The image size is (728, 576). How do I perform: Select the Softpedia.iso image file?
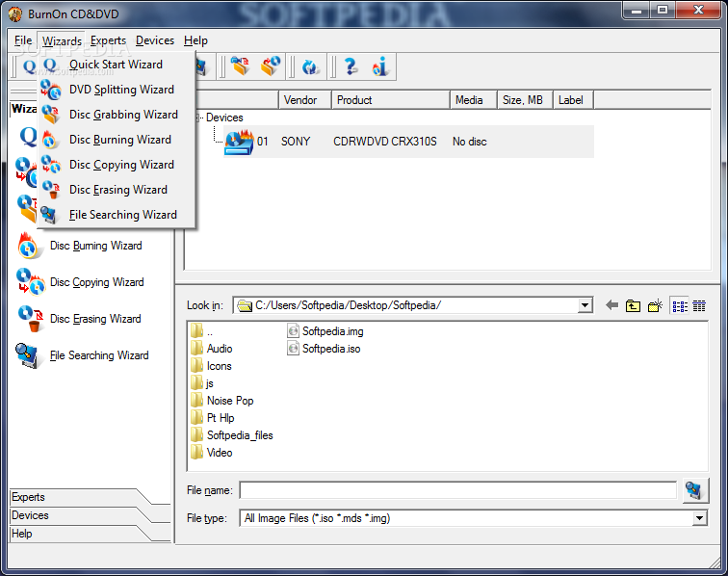pyautogui.click(x=324, y=349)
